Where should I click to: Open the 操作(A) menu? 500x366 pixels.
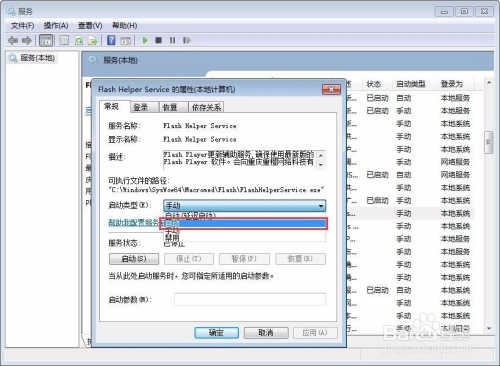point(56,26)
